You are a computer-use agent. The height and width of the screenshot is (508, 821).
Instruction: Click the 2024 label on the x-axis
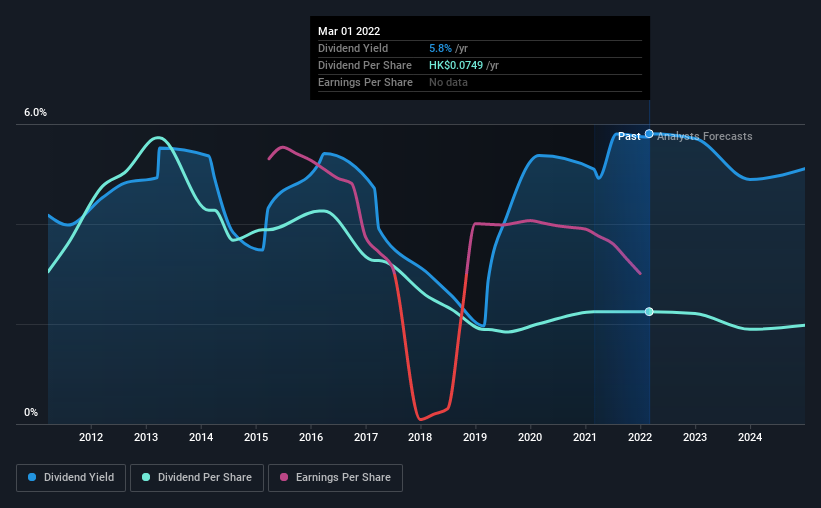[x=750, y=437]
